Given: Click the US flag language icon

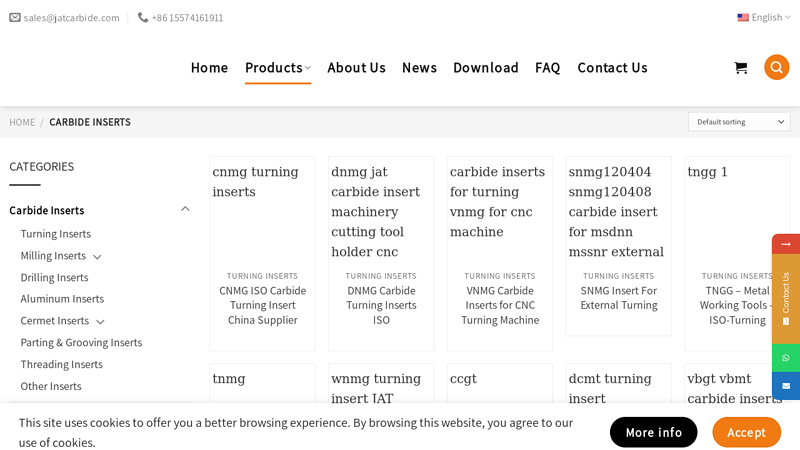Looking at the screenshot, I should pos(743,17).
